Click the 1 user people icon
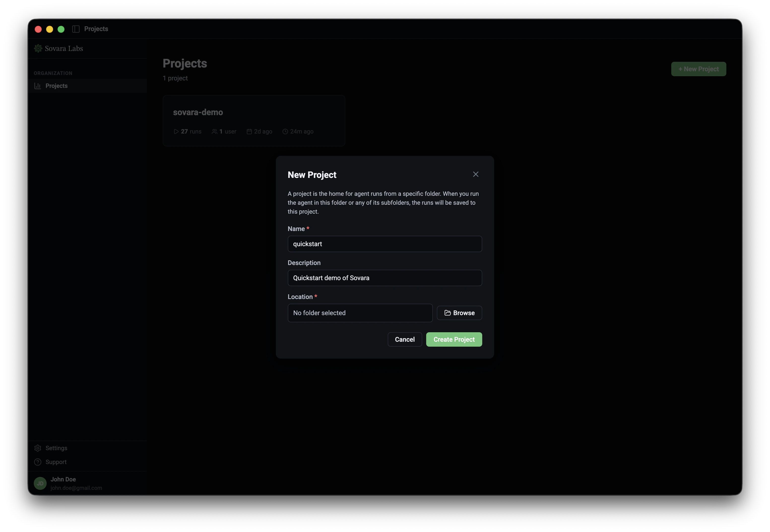The width and height of the screenshot is (770, 532). (x=215, y=131)
